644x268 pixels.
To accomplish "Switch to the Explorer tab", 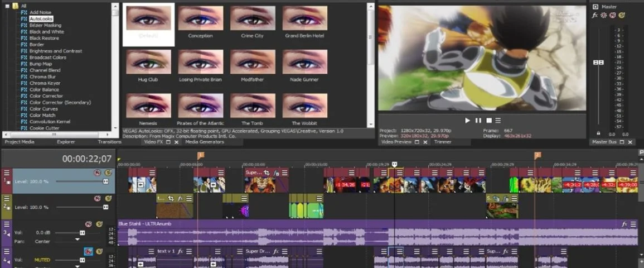I will (66, 142).
